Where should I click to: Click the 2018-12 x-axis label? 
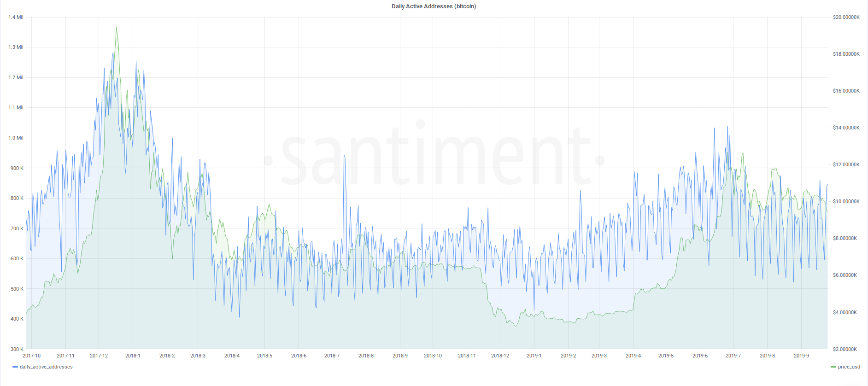pos(500,356)
